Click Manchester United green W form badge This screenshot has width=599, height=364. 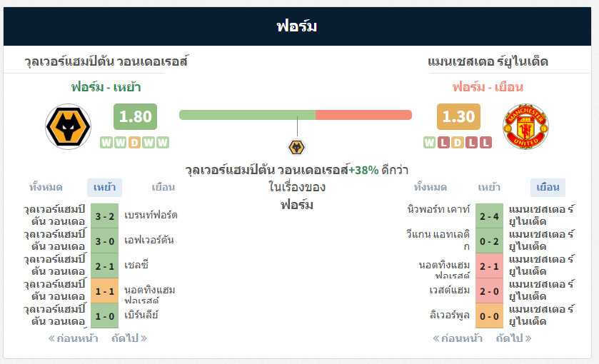pyautogui.click(x=429, y=143)
